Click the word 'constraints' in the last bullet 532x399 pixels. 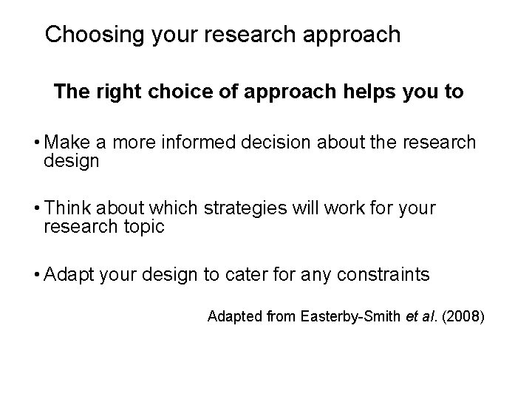point(383,274)
